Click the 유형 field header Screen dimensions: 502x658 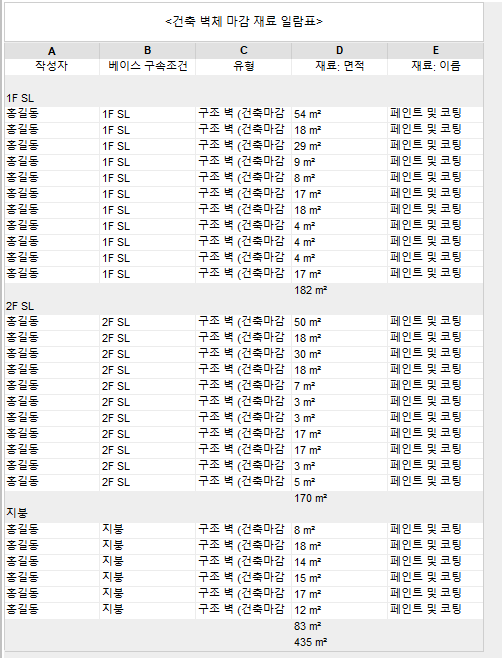tap(243, 66)
